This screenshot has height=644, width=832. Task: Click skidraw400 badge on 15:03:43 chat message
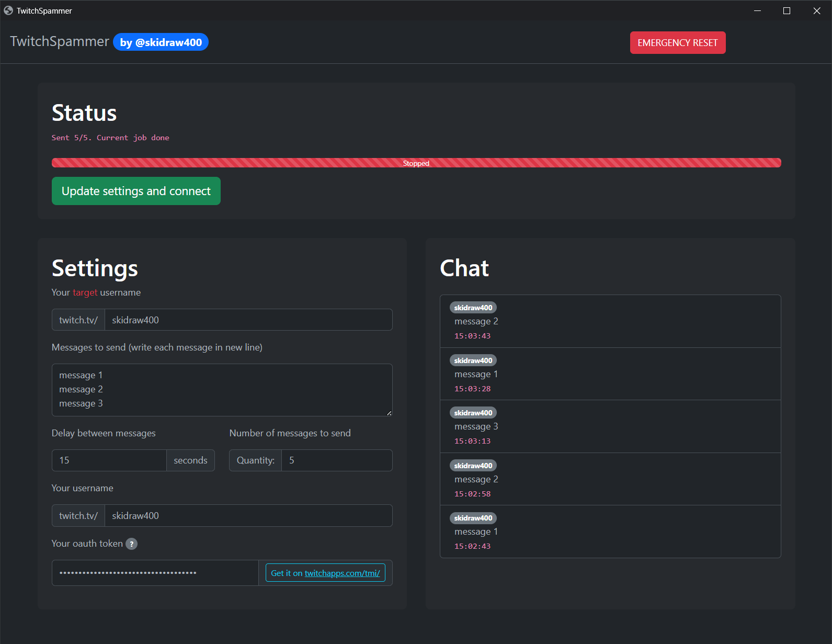click(473, 308)
